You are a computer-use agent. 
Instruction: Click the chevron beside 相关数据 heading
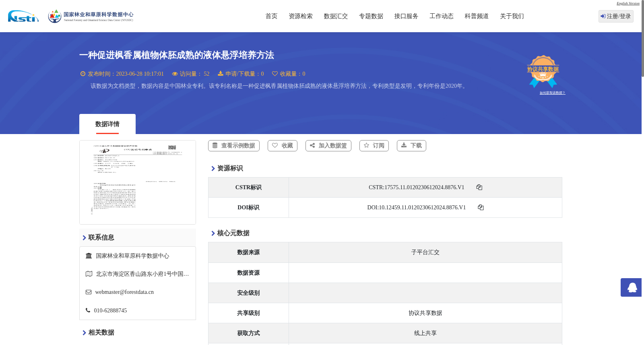point(84,333)
